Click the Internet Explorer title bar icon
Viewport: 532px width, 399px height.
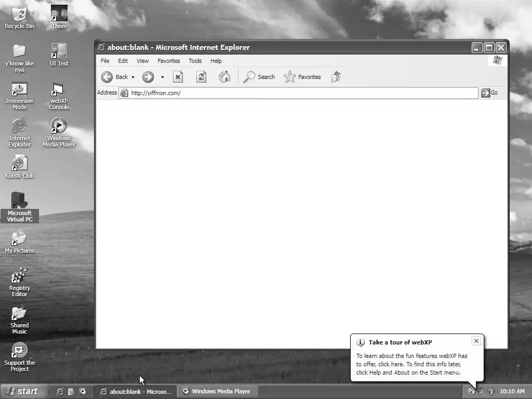pyautogui.click(x=101, y=47)
